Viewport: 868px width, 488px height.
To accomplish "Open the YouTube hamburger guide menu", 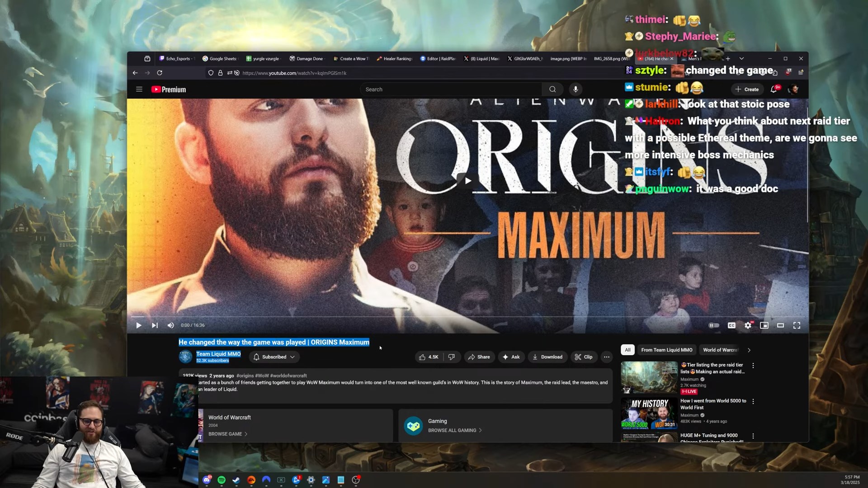I will coord(139,89).
